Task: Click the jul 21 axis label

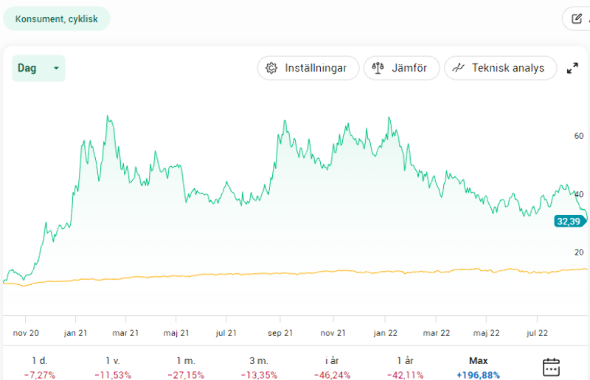Action: coord(226,333)
